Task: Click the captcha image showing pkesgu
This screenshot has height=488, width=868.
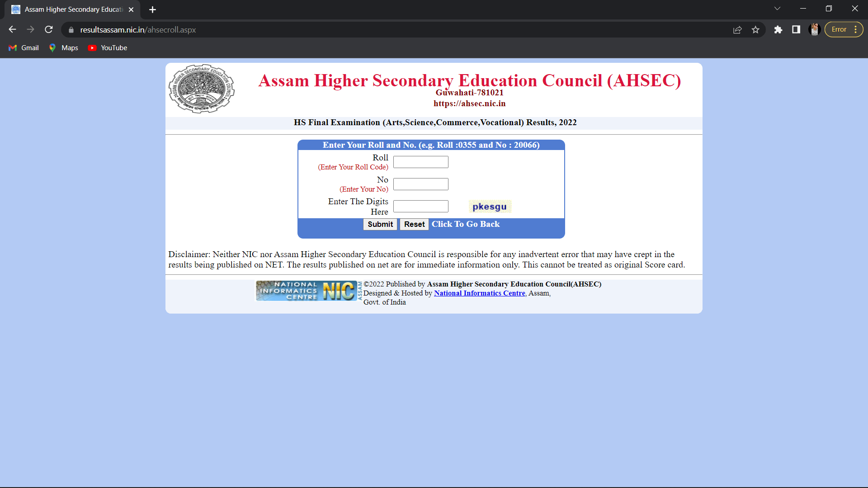Action: 490,206
